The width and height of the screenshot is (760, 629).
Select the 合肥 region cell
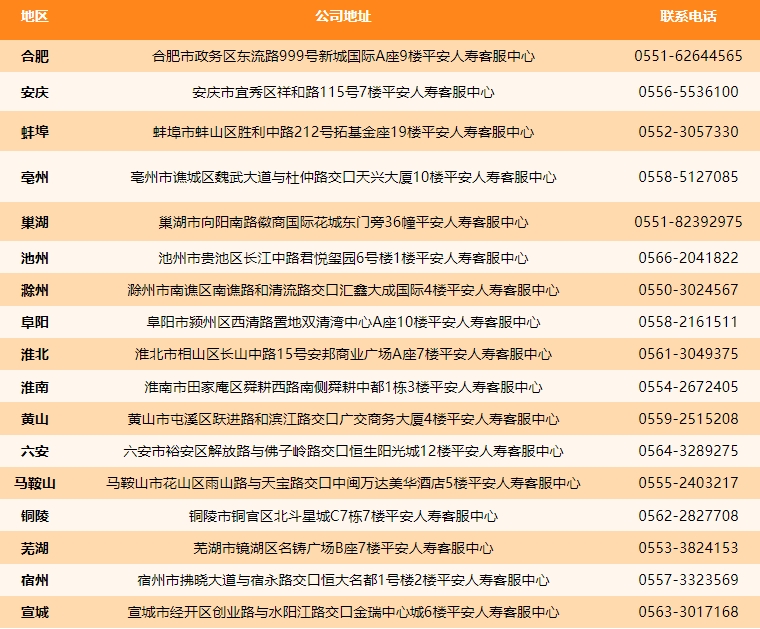[x=35, y=56]
